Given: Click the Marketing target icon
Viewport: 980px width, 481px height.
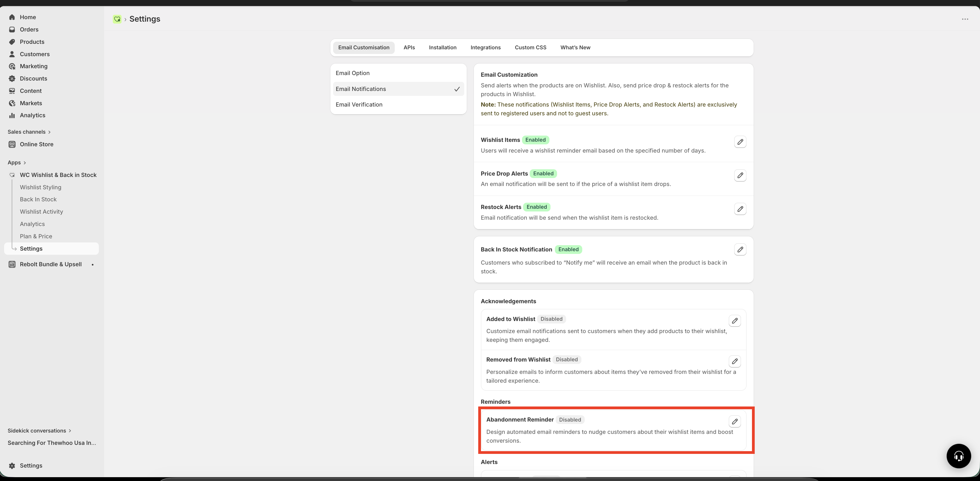Looking at the screenshot, I should (x=12, y=66).
